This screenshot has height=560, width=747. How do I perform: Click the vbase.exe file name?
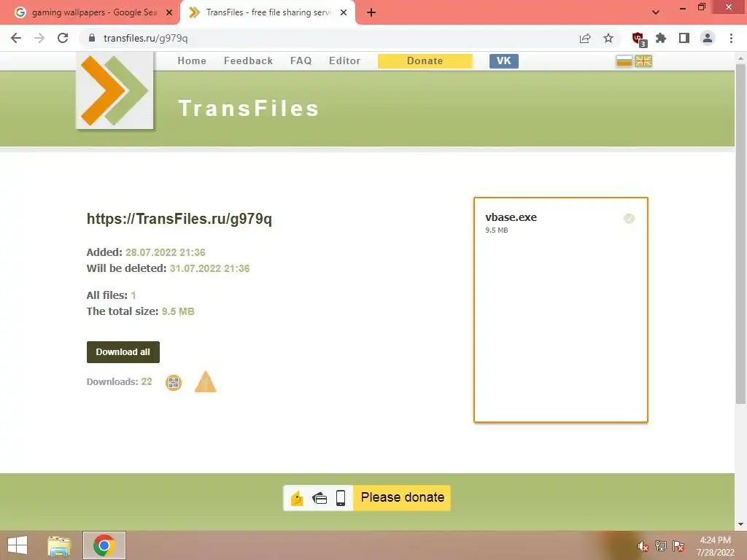pos(511,217)
